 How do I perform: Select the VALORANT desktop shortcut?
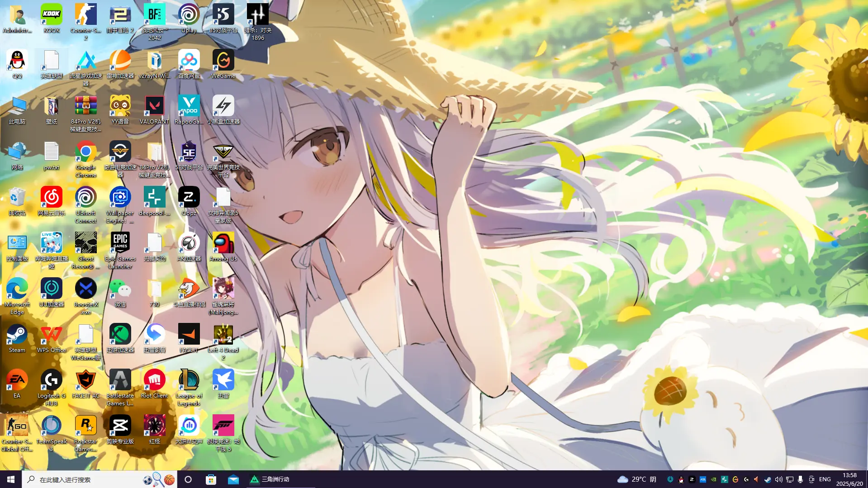point(155,110)
